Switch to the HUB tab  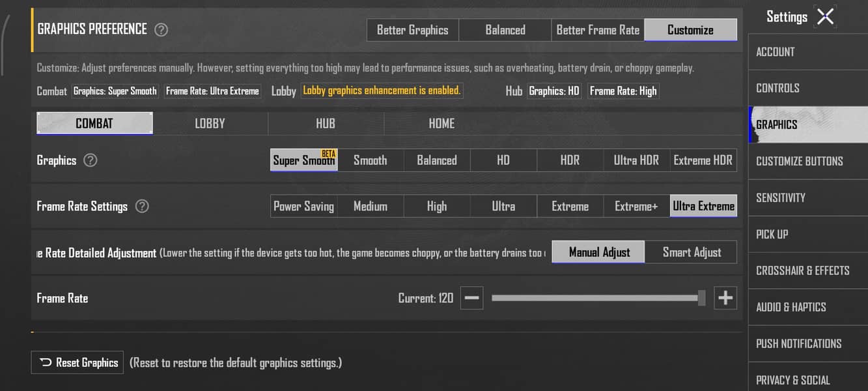click(326, 123)
